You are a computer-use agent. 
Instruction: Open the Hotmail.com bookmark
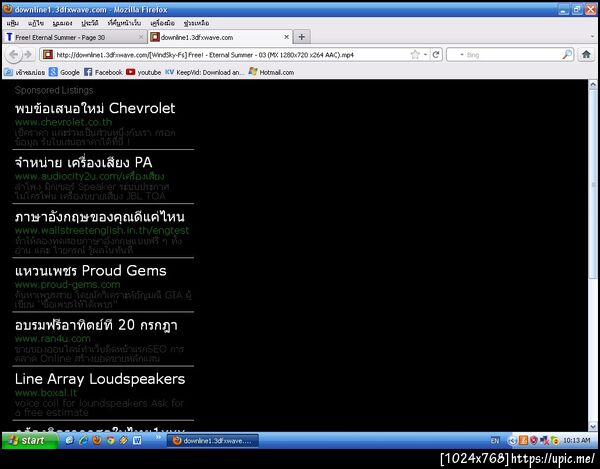click(271, 72)
